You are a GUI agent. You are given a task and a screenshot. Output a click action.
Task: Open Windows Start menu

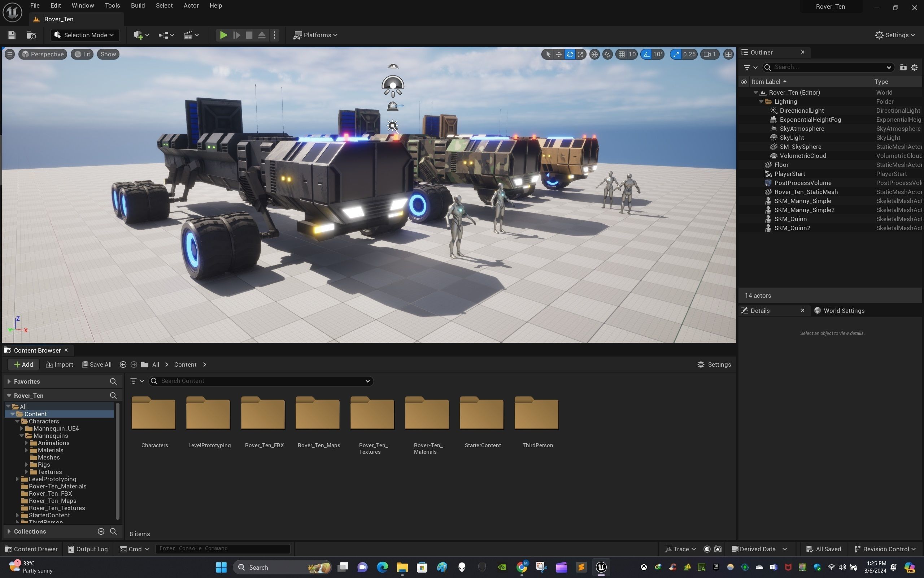point(222,567)
